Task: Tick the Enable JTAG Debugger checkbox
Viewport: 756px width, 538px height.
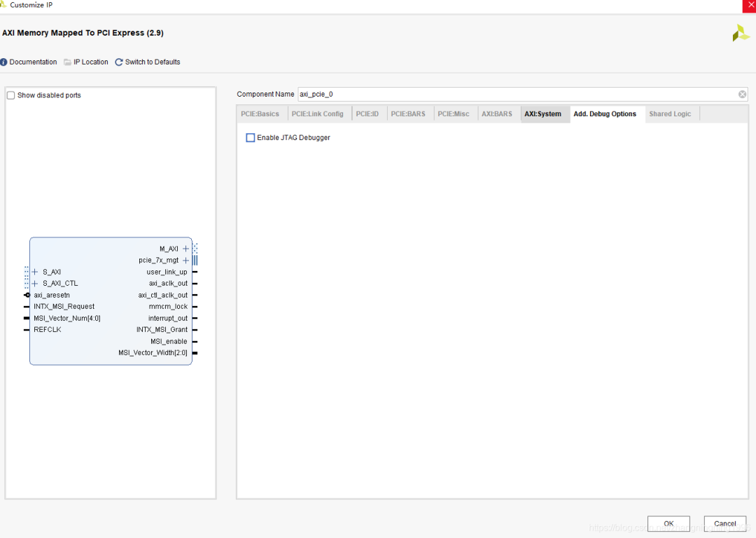Action: tap(251, 138)
